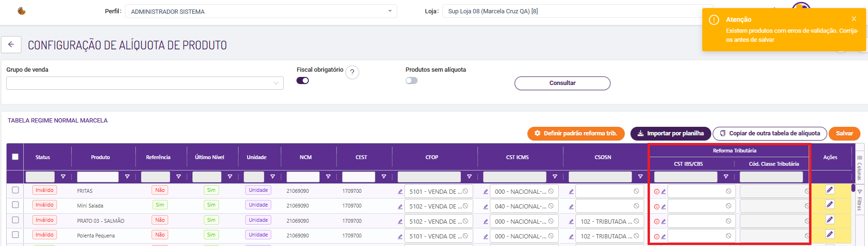Click the Importar por planilha button
The image size is (868, 246).
(670, 133)
